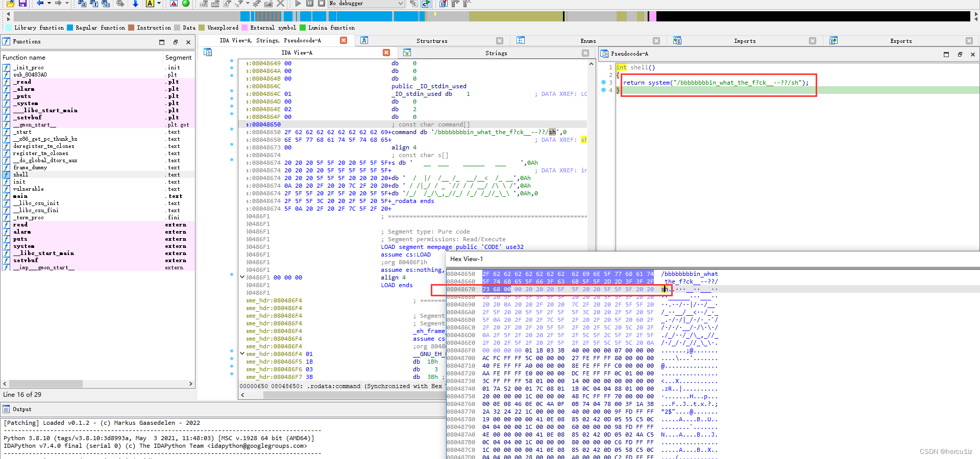Undefine the selected item with the X icon

281,4
